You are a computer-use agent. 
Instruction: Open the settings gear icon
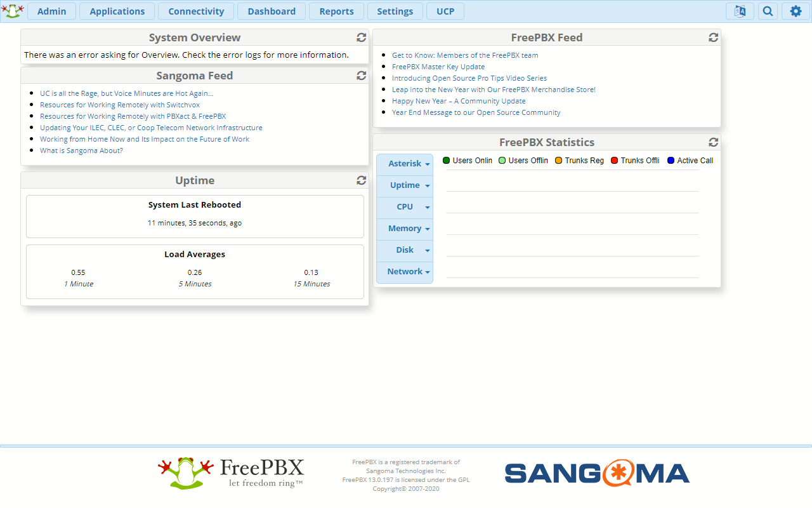[x=796, y=11]
